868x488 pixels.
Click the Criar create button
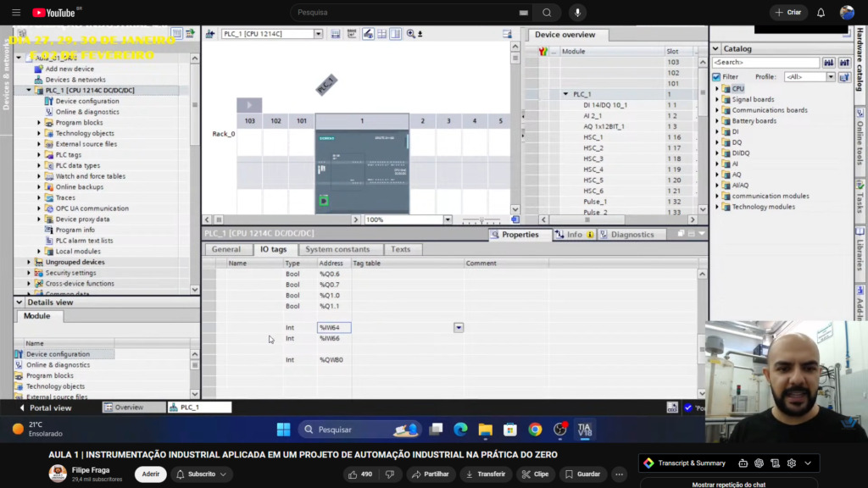[x=789, y=12]
